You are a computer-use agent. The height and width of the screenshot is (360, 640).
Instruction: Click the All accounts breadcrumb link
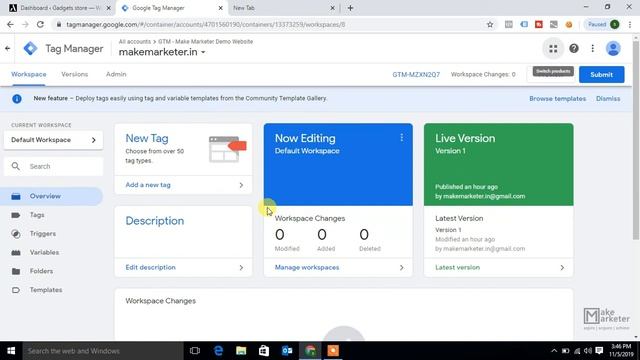click(134, 42)
